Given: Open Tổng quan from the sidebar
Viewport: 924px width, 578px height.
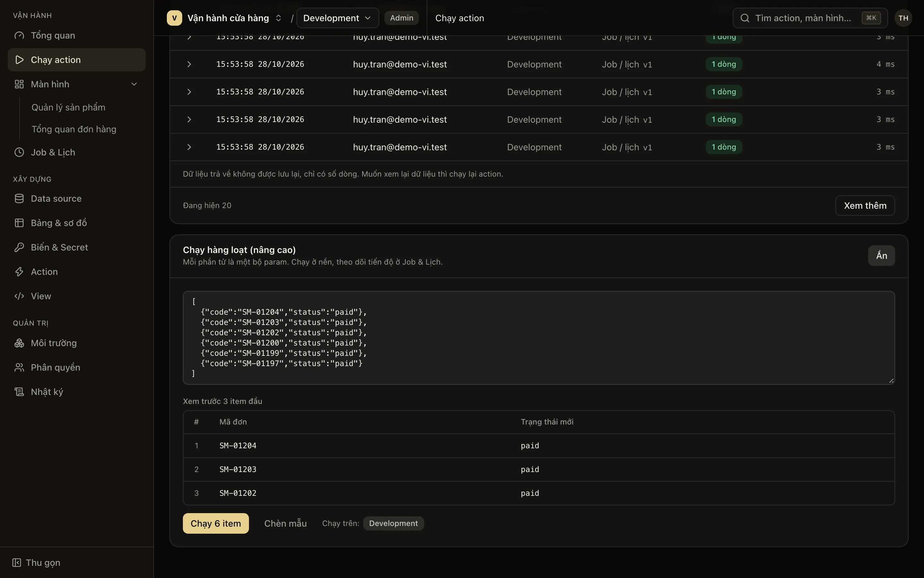Looking at the screenshot, I should [x=76, y=36].
